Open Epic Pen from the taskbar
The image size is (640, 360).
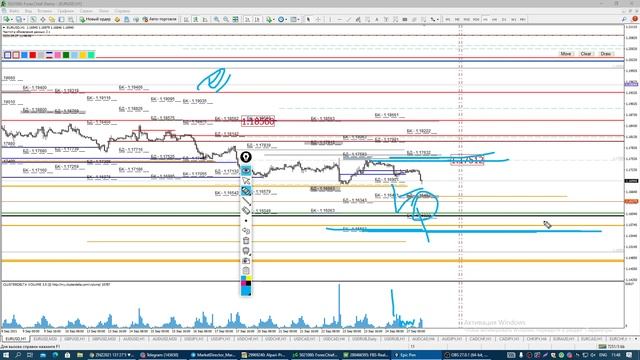(416, 355)
